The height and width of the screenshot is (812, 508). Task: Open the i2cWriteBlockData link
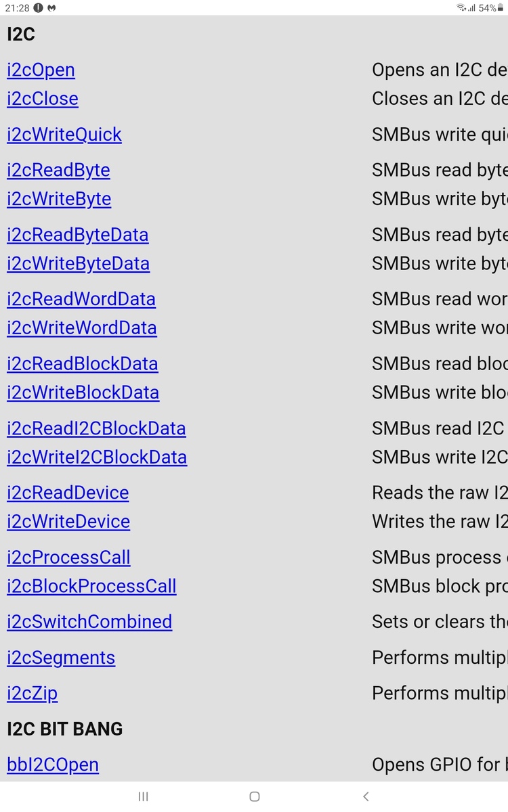click(x=83, y=392)
